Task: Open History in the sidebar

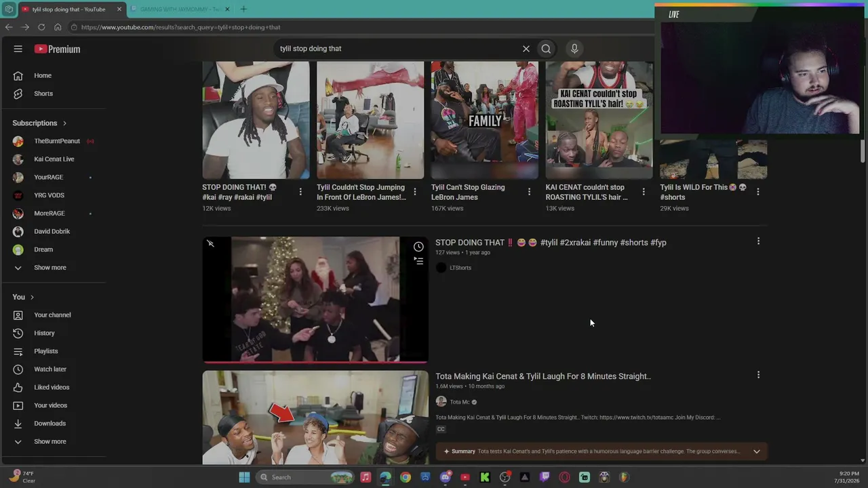Action: 44,333
